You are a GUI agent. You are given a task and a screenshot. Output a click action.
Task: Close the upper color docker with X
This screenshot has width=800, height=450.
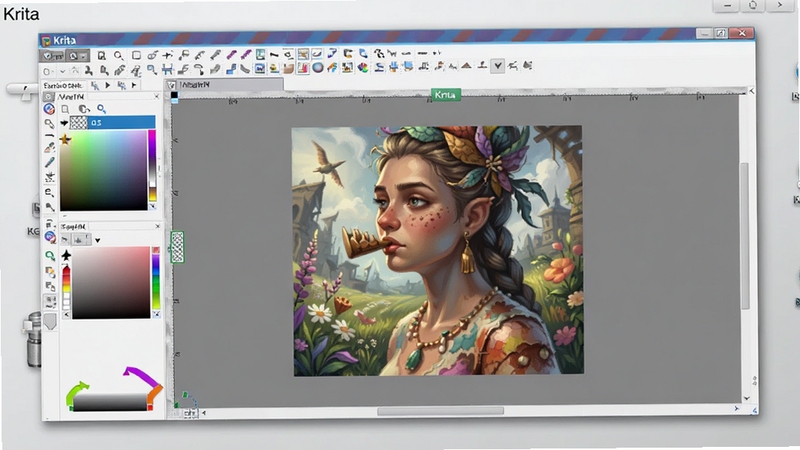point(157,96)
